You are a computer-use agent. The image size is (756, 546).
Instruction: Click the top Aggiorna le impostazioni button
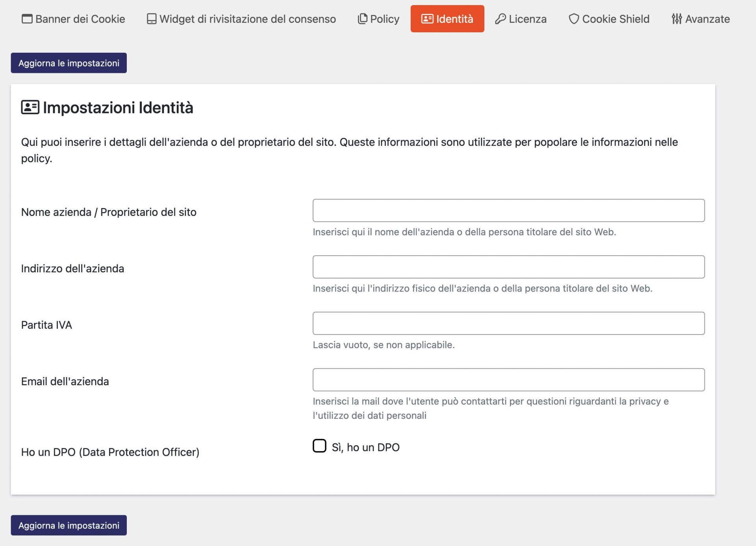click(x=69, y=63)
